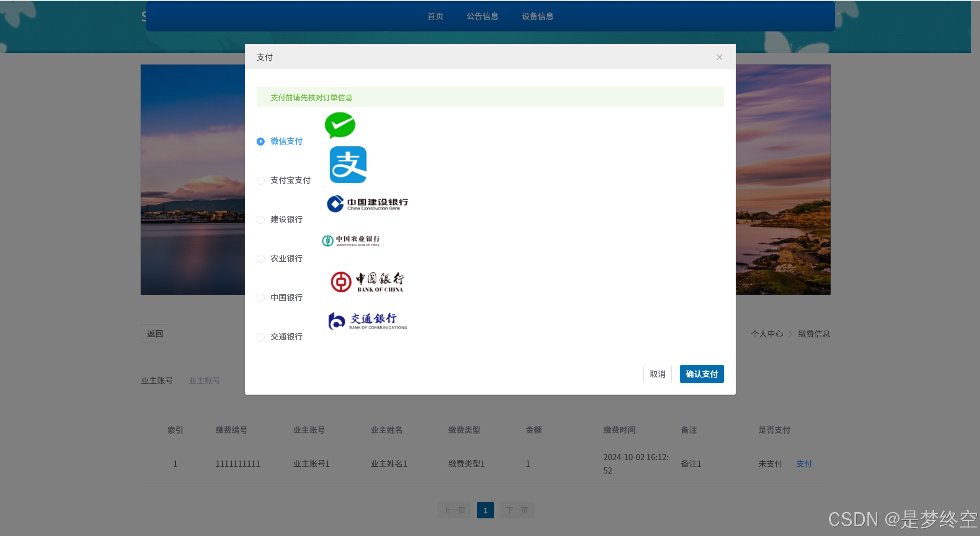Select the 微信支付 radio button
980x536 pixels.
point(260,141)
